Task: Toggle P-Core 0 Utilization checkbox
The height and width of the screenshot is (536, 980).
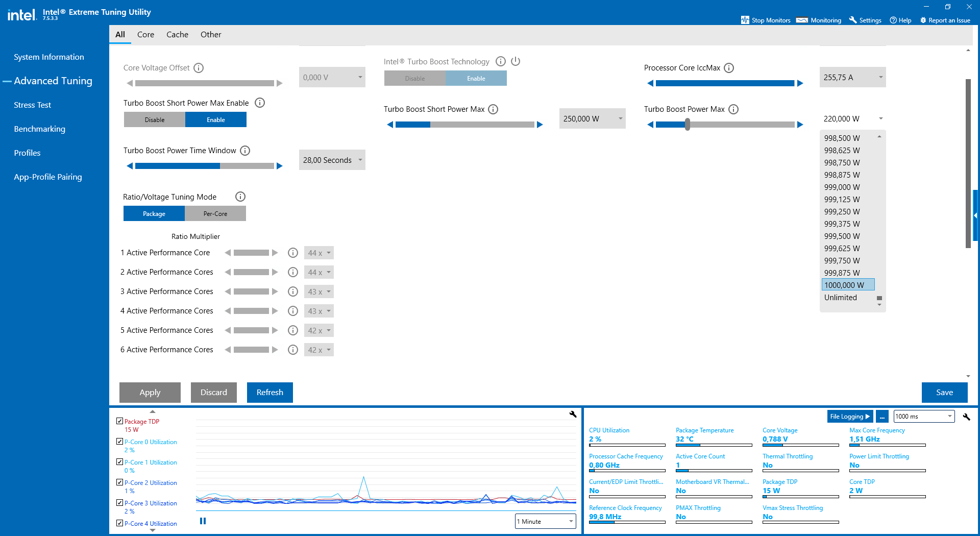Action: [x=120, y=442]
